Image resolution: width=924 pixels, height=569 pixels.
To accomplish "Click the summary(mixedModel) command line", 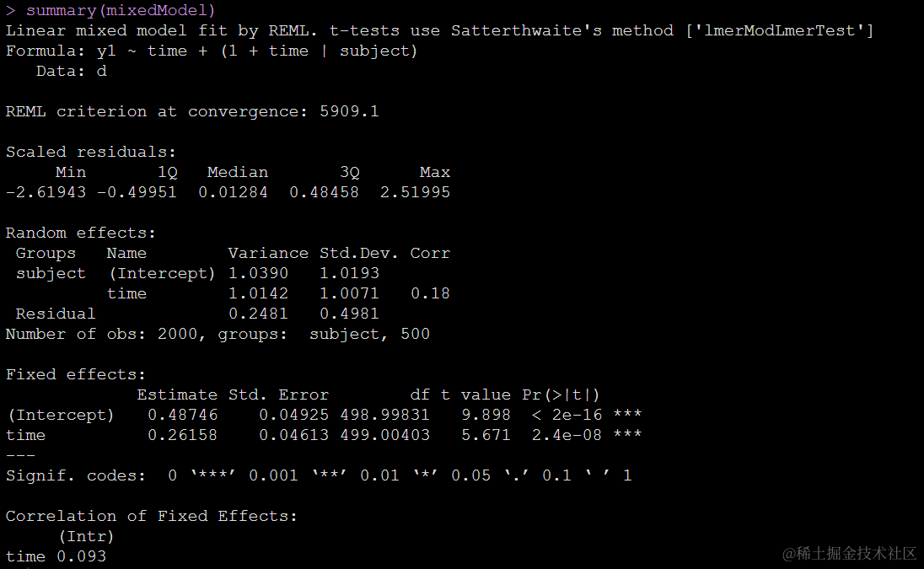I will click(110, 10).
